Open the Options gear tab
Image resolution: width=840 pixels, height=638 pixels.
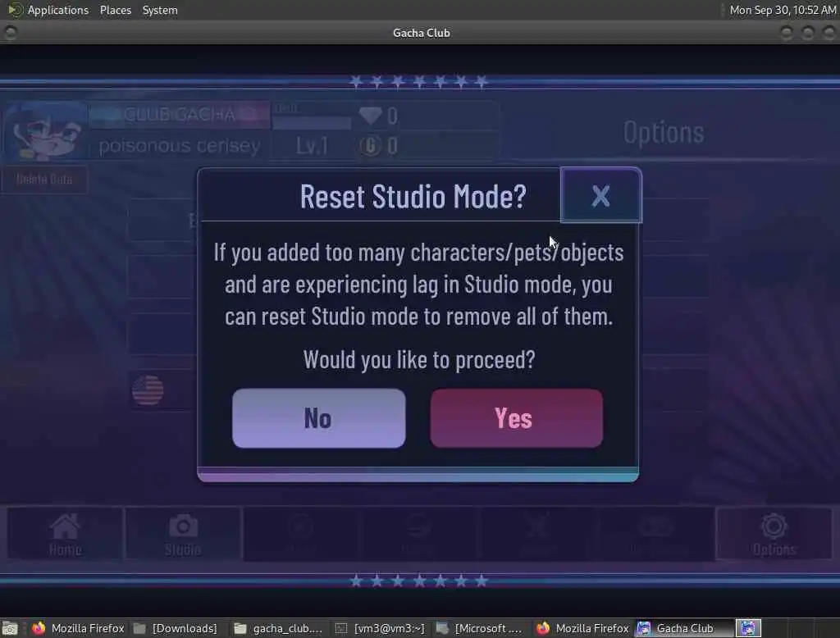coord(774,534)
